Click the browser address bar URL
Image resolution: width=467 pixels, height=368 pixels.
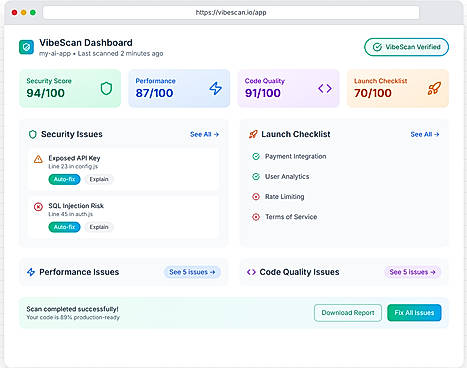[231, 13]
